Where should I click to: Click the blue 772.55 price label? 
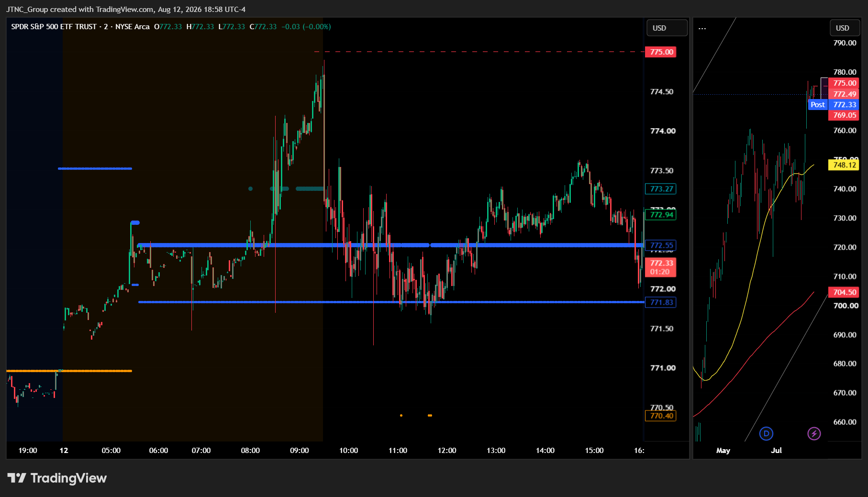pos(661,245)
